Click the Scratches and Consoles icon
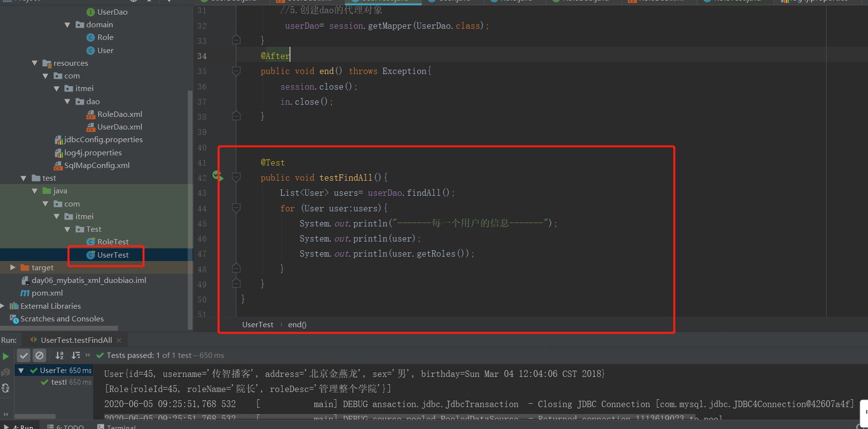 (14, 318)
